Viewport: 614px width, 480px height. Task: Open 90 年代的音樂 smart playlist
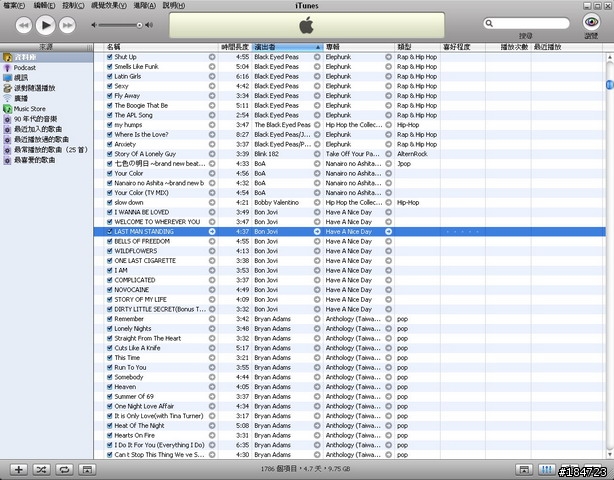(35, 119)
